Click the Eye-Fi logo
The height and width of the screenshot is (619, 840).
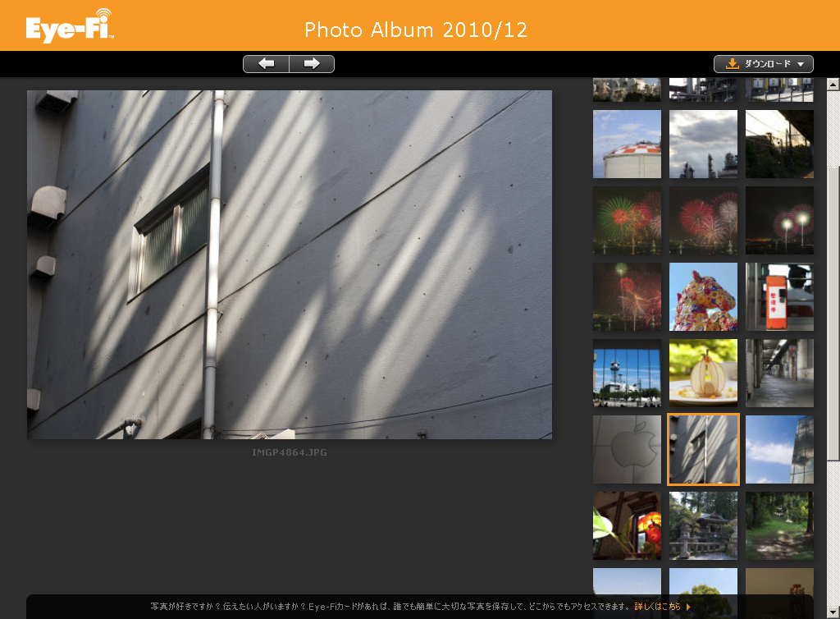click(70, 26)
